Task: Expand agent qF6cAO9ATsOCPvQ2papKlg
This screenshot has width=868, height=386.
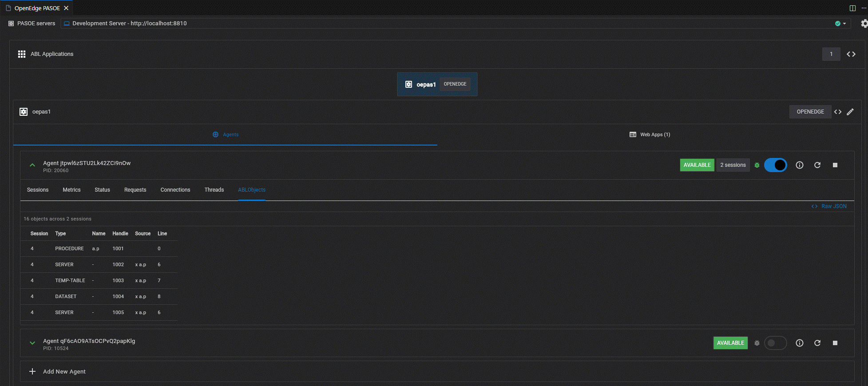Action: (x=32, y=343)
